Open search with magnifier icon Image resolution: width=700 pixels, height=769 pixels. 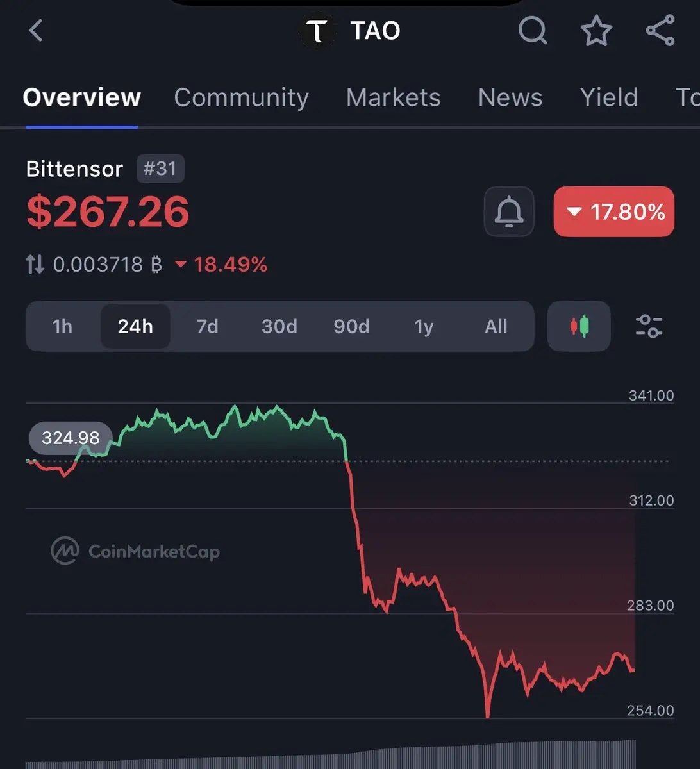532,30
